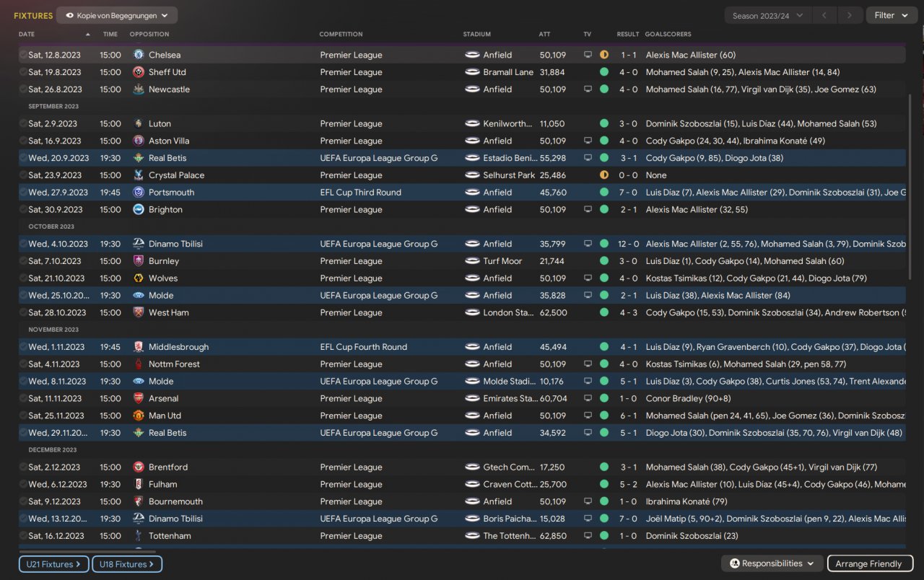Click the EFL Cup Fourth Round competition link

click(x=364, y=347)
